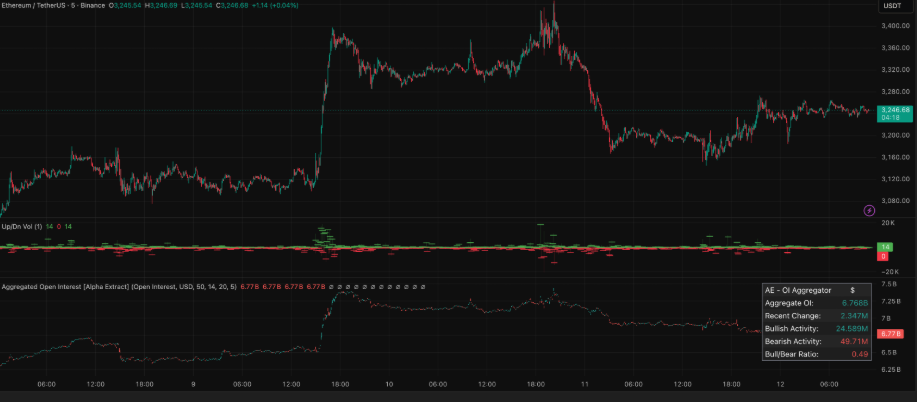
Task: Open the Aggregated Open Interest indicator legend
Action: 118,287
